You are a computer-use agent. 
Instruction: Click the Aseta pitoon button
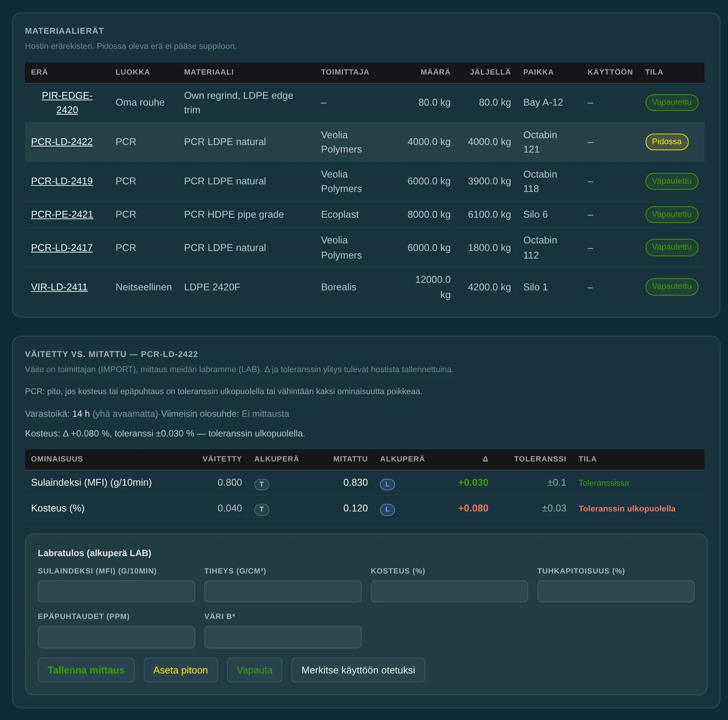pyautogui.click(x=181, y=670)
